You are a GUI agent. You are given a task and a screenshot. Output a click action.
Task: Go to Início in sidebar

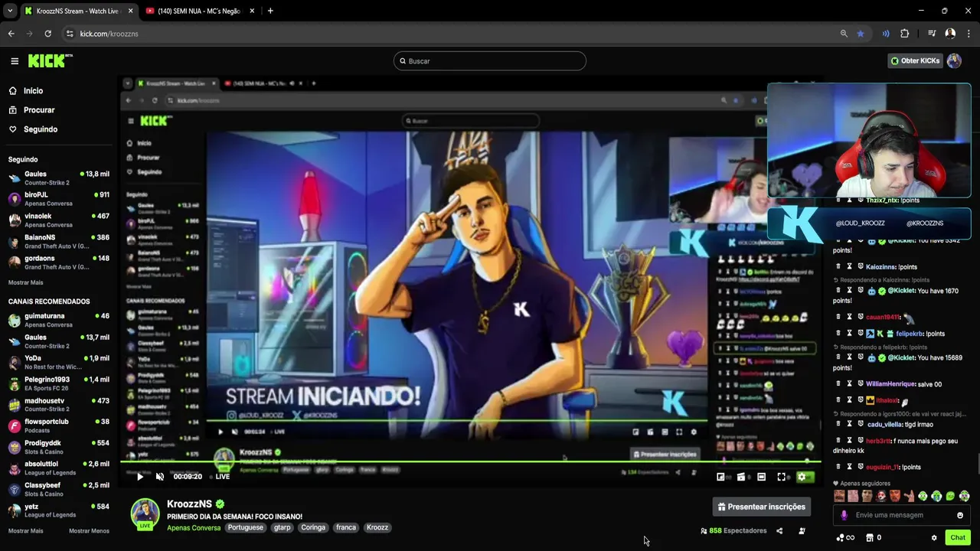click(26, 90)
